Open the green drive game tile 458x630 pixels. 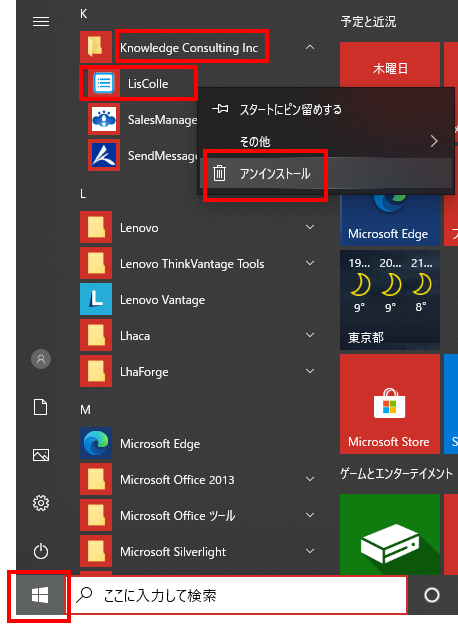point(390,534)
